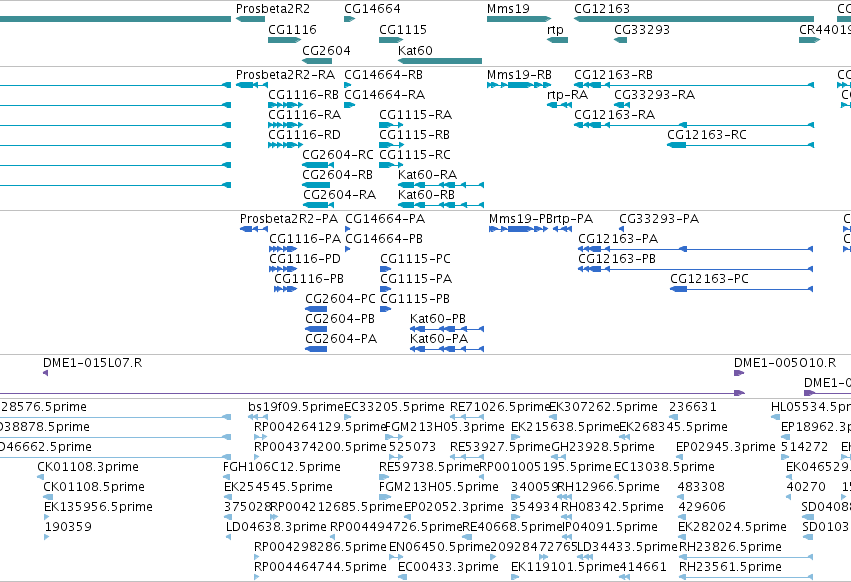Click the CG1116-RD transcript label
Image resolution: width=851 pixels, height=582 pixels.
(x=304, y=135)
